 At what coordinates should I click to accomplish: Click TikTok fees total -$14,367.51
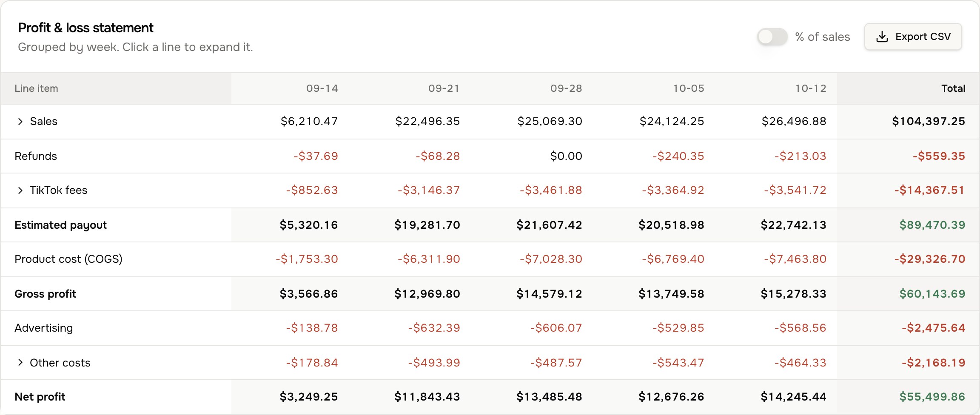tap(929, 190)
